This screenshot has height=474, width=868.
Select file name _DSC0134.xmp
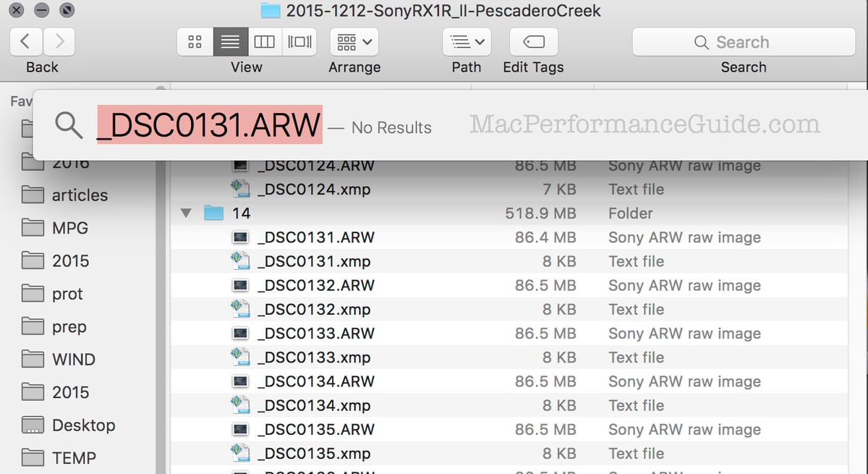(x=314, y=405)
